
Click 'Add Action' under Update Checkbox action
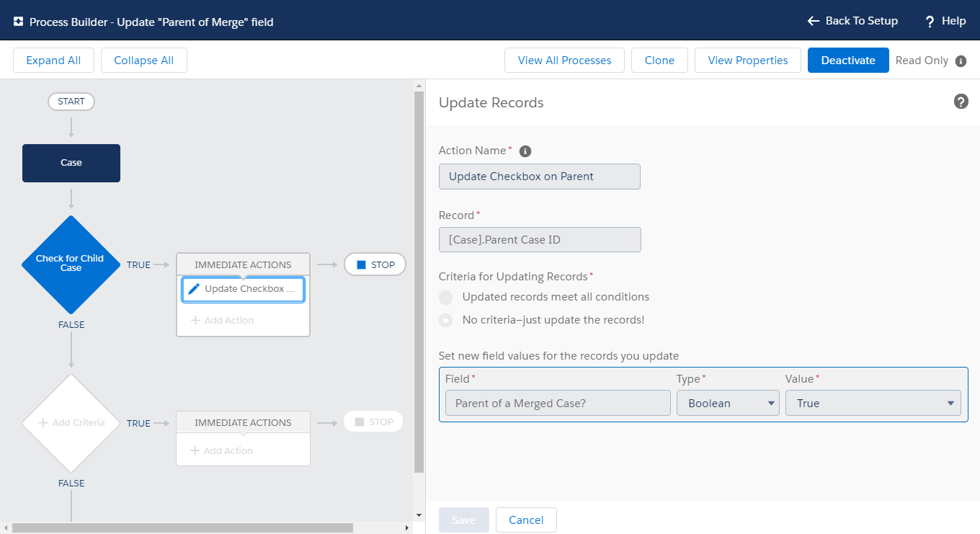pyautogui.click(x=222, y=321)
